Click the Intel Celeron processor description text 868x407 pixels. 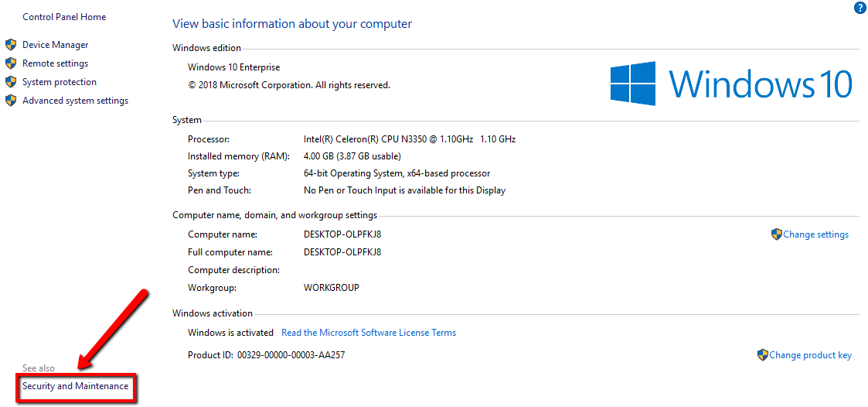pyautogui.click(x=410, y=139)
